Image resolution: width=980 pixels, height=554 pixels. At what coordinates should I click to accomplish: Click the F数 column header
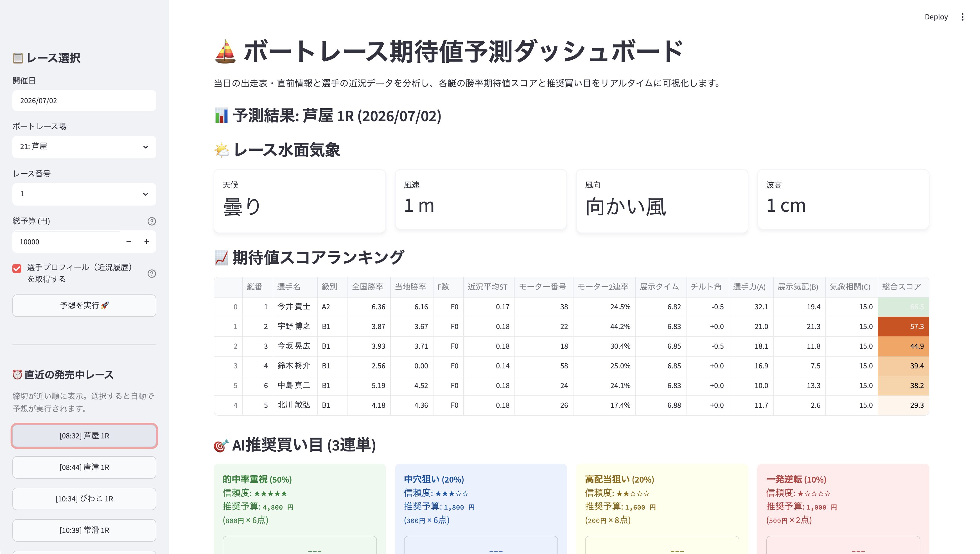tap(448, 287)
